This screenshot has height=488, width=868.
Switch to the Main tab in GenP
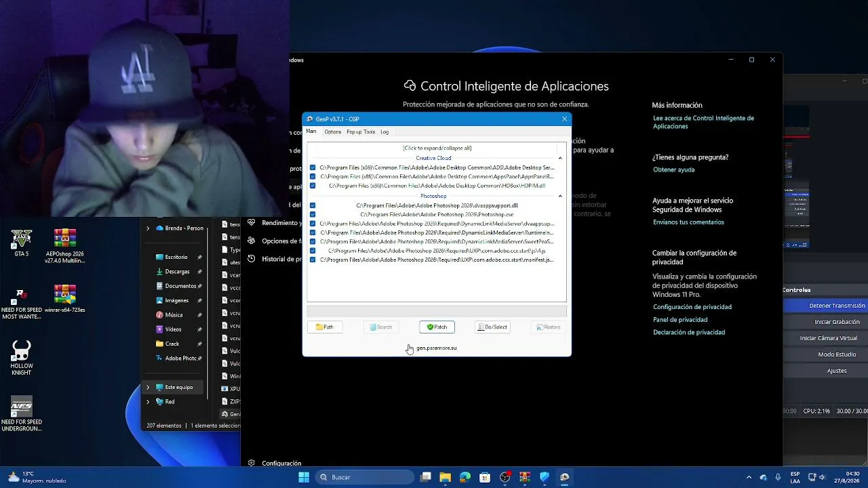tap(311, 131)
